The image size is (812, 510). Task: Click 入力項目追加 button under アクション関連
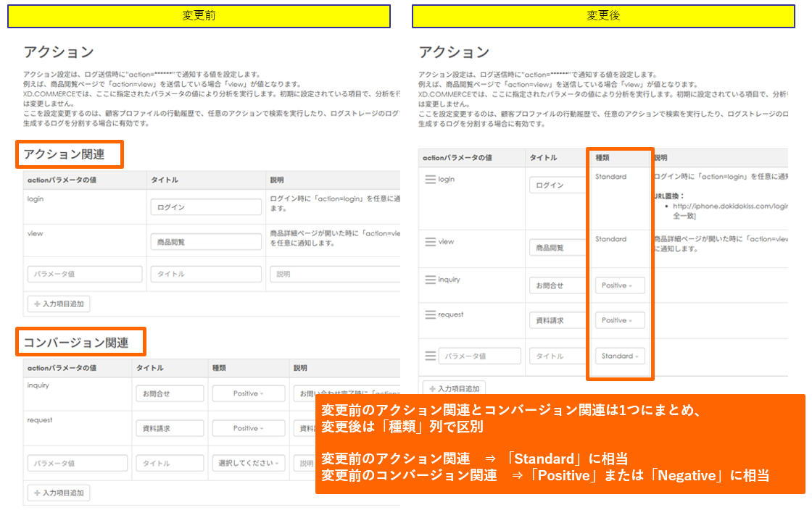(x=59, y=304)
